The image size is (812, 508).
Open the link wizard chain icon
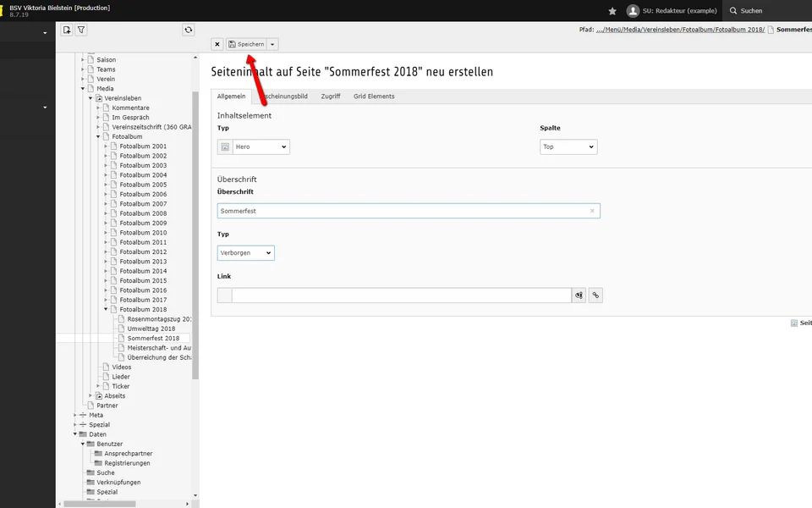pyautogui.click(x=595, y=295)
